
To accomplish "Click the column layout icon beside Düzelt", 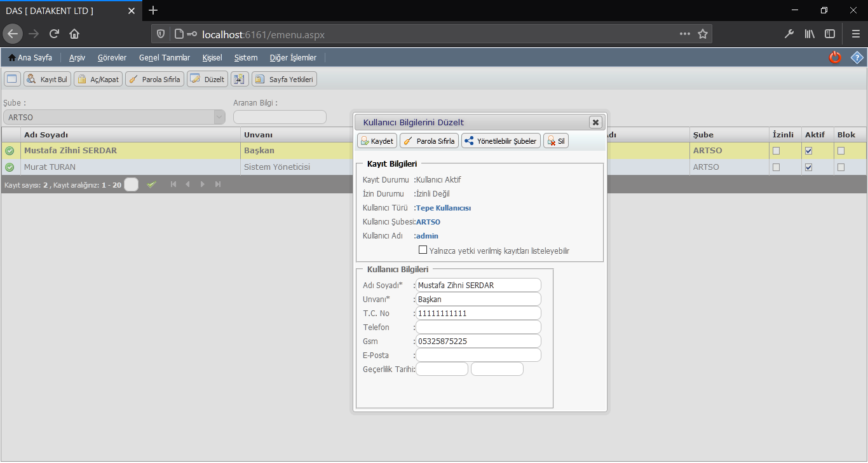I will pyautogui.click(x=240, y=79).
